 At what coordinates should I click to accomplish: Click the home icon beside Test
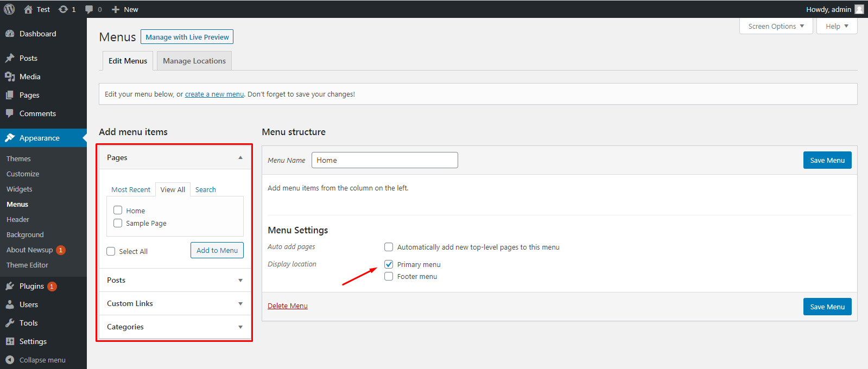point(28,9)
